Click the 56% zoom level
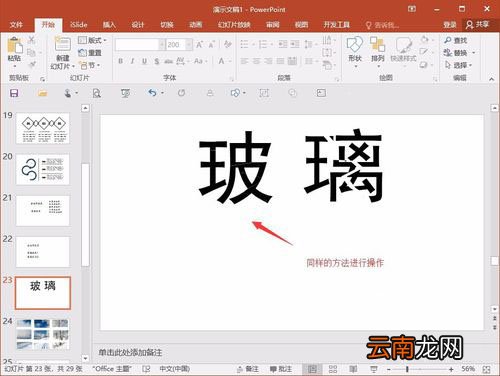Image resolution: width=500 pixels, height=376 pixels. point(468,369)
